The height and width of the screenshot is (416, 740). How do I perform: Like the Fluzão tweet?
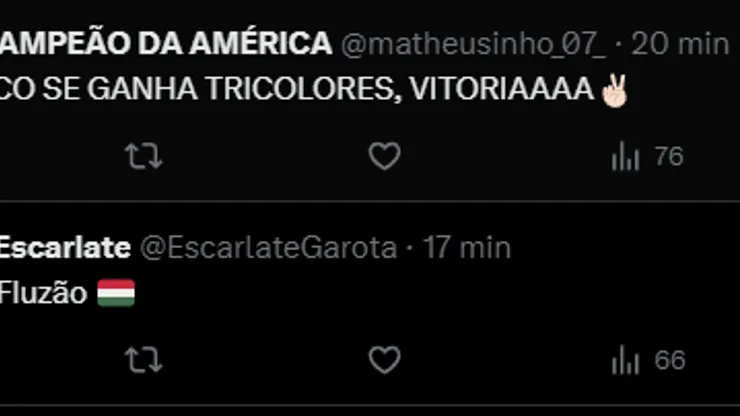384,360
